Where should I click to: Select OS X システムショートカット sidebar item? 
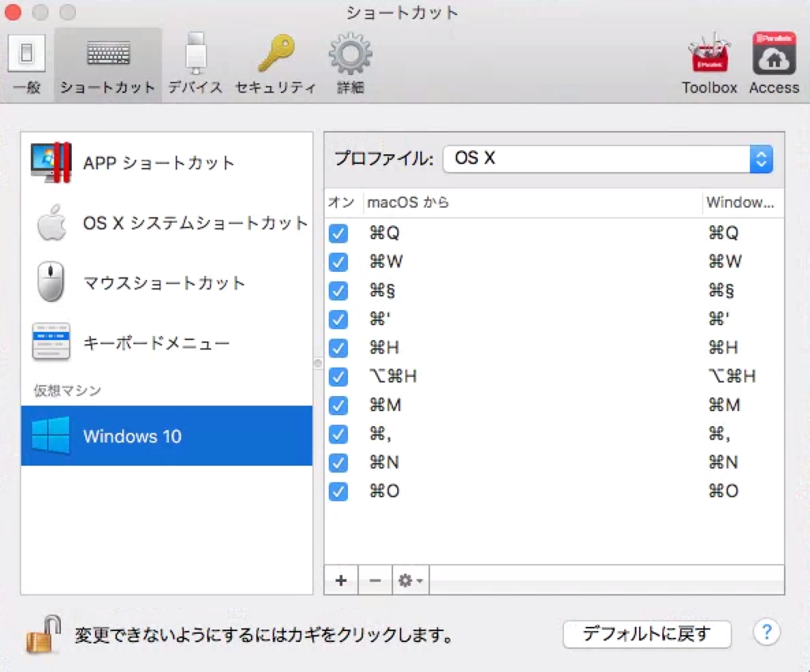click(167, 223)
